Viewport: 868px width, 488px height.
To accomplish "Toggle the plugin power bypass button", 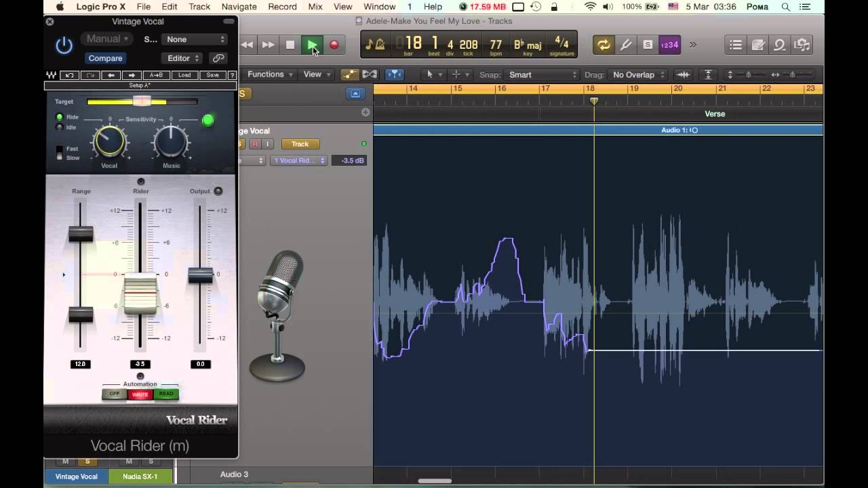I will click(x=64, y=46).
